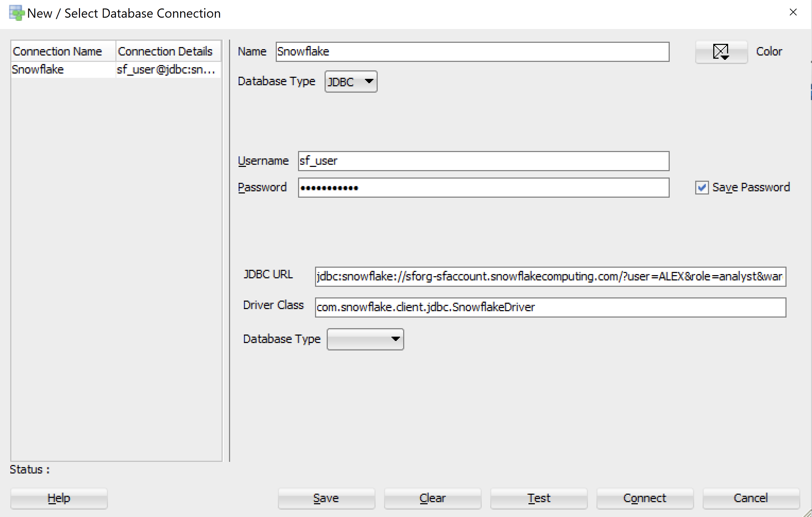The width and height of the screenshot is (812, 517).
Task: Open the top JDBC Database Type dropdown
Action: (x=351, y=82)
